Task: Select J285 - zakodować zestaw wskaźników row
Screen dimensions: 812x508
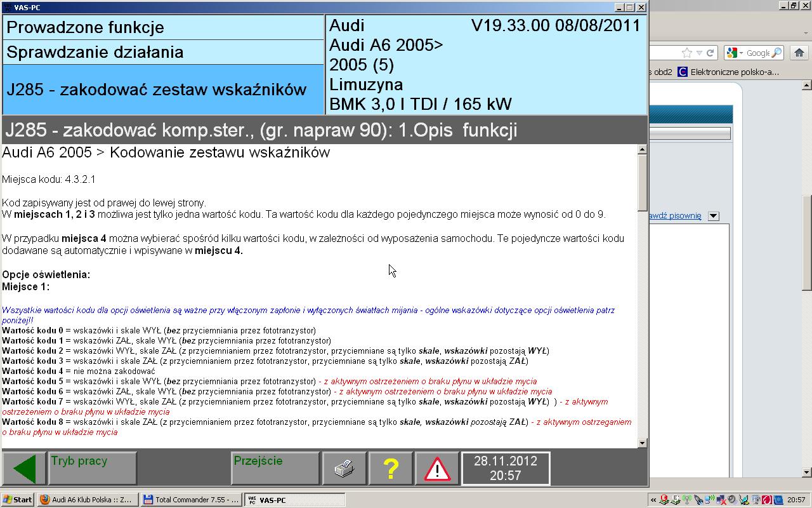Action: (x=164, y=90)
